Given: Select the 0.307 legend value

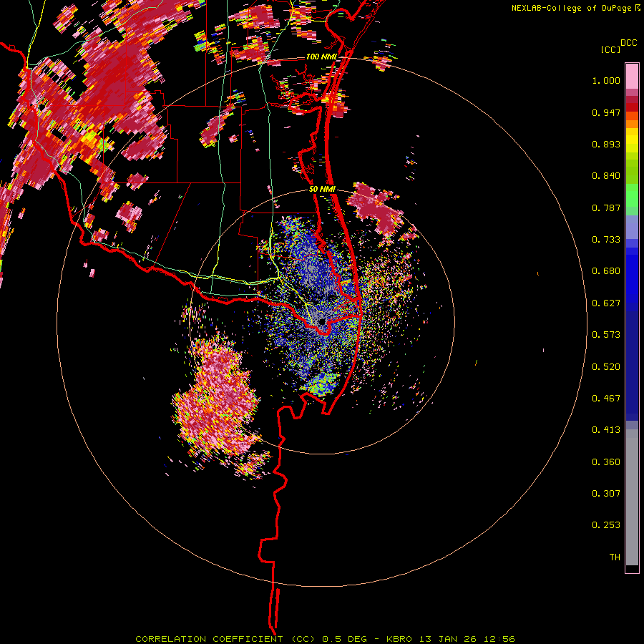Looking at the screenshot, I should click(x=606, y=494).
